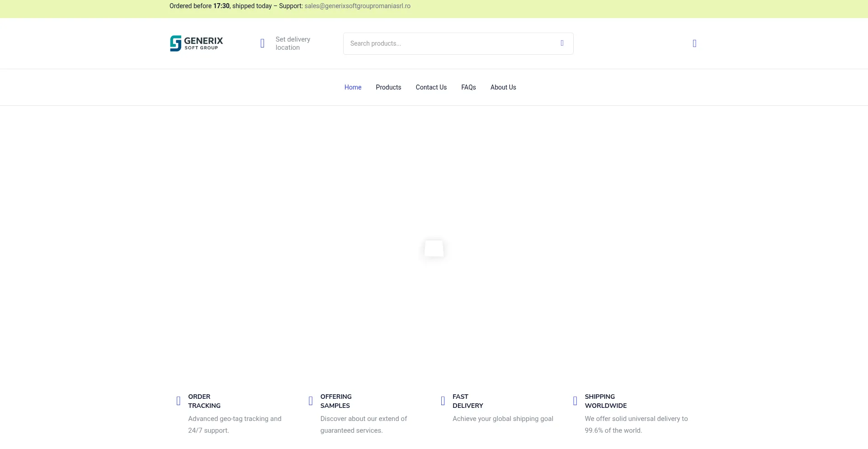
Task: Click Set delivery location link
Action: click(293, 43)
